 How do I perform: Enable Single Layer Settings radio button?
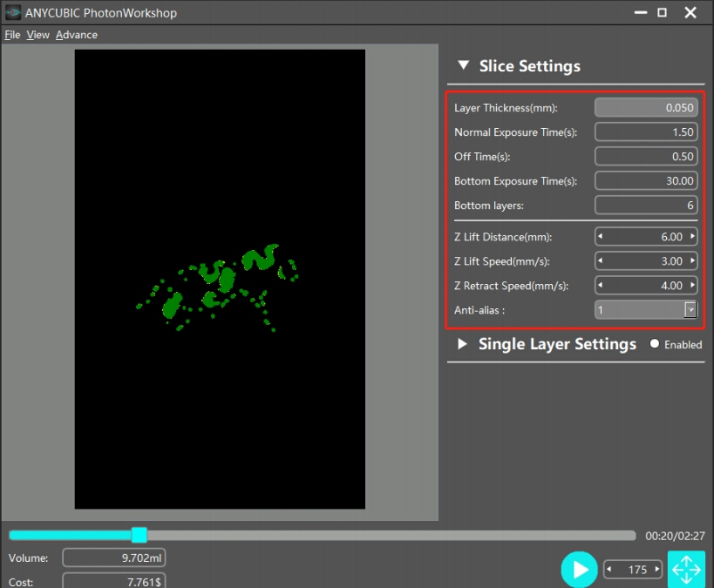tap(655, 344)
